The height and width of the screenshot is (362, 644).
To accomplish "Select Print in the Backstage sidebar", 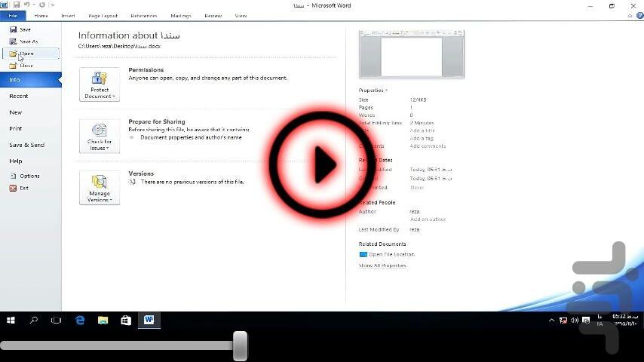I will click(x=16, y=128).
